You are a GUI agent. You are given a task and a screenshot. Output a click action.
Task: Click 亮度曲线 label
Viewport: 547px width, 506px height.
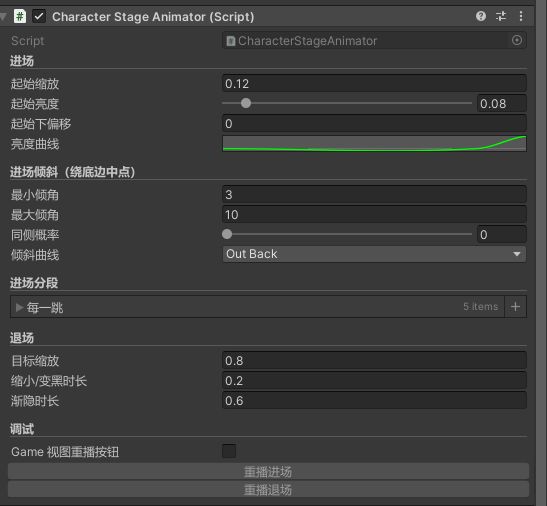pos(35,144)
